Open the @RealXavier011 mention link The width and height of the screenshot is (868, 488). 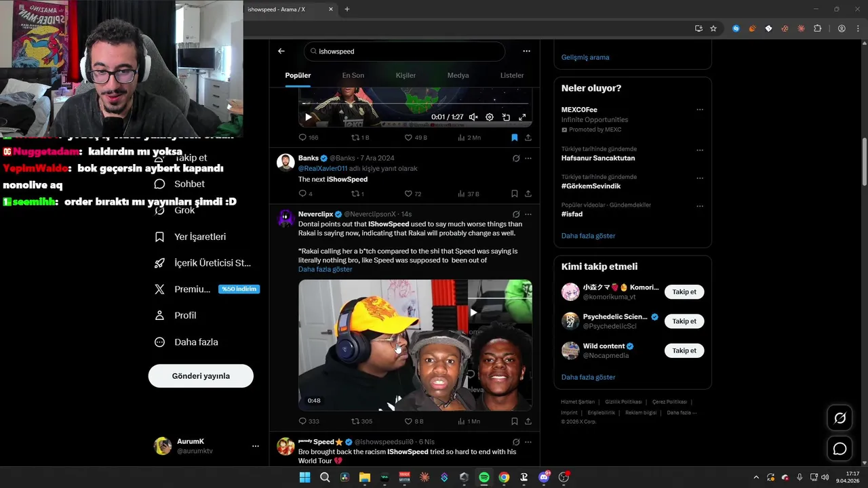(x=323, y=169)
